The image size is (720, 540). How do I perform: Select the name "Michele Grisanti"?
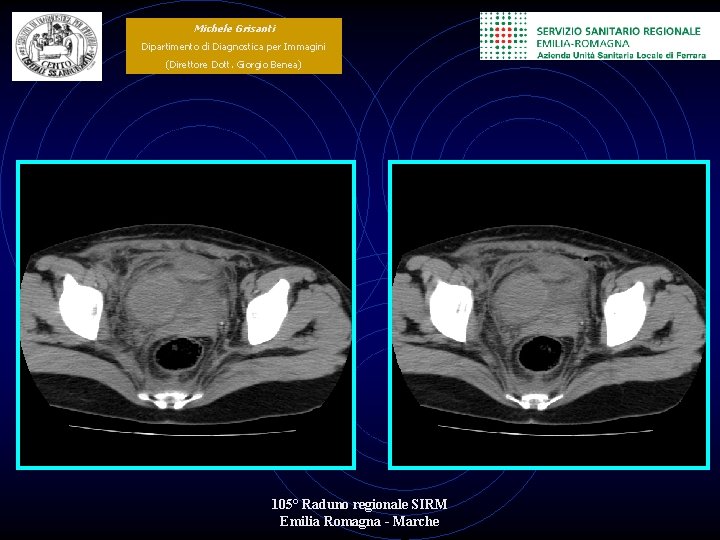(x=234, y=28)
